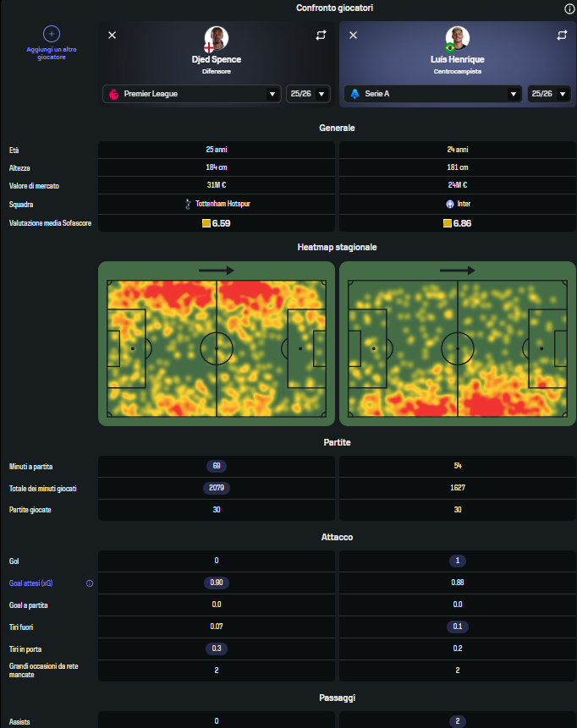Open Djed Spence's 25/26 season dropdown
This screenshot has height=728, width=577.
pos(308,94)
